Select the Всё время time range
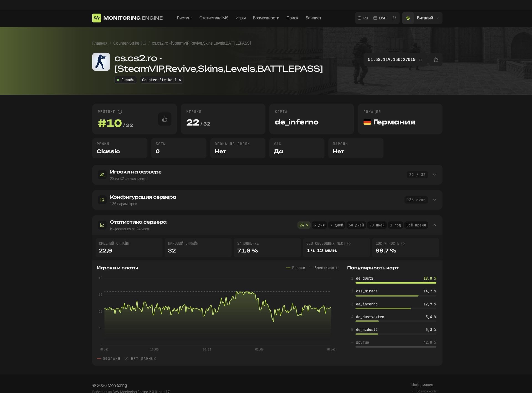The image size is (532, 393). (x=416, y=225)
